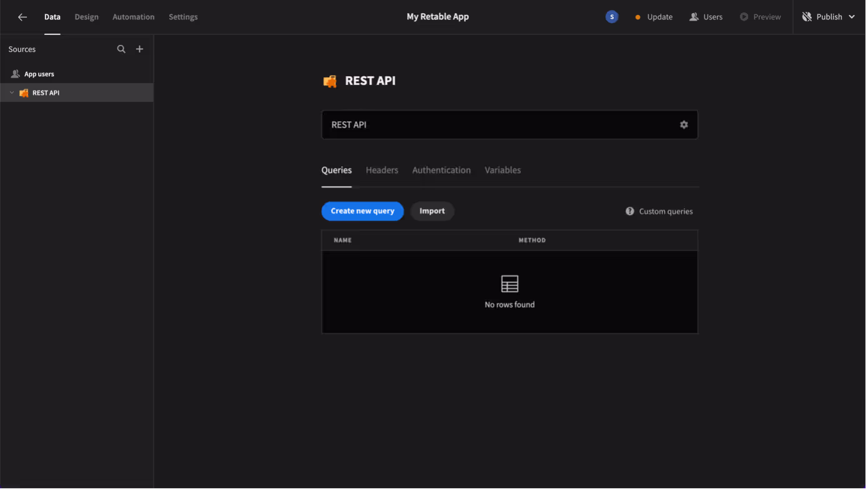868x490 pixels.
Task: Click the orange Update status dot
Action: click(x=638, y=17)
